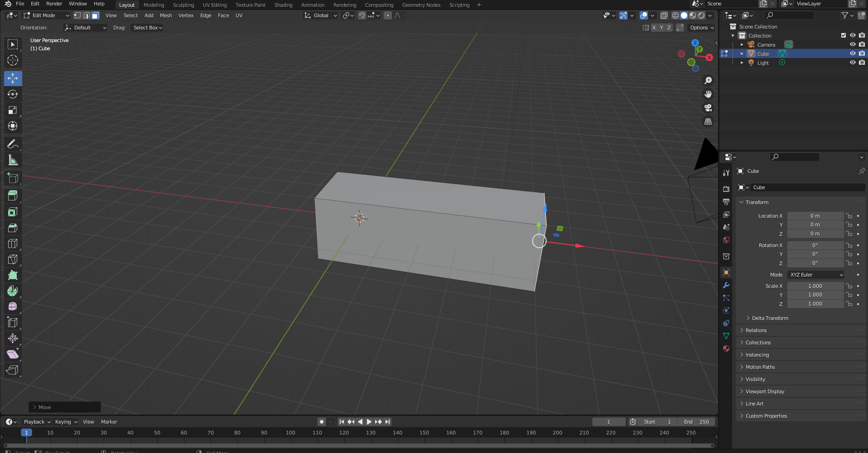Image resolution: width=868 pixels, height=453 pixels.
Task: Jump to the end frame
Action: pos(387,422)
